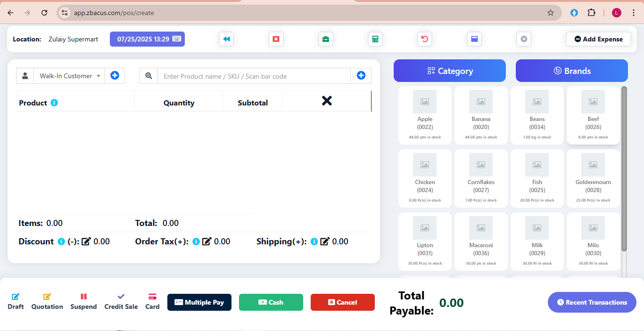Edit the Order Tax pencil icon
This screenshot has height=331, width=644.
click(x=207, y=242)
